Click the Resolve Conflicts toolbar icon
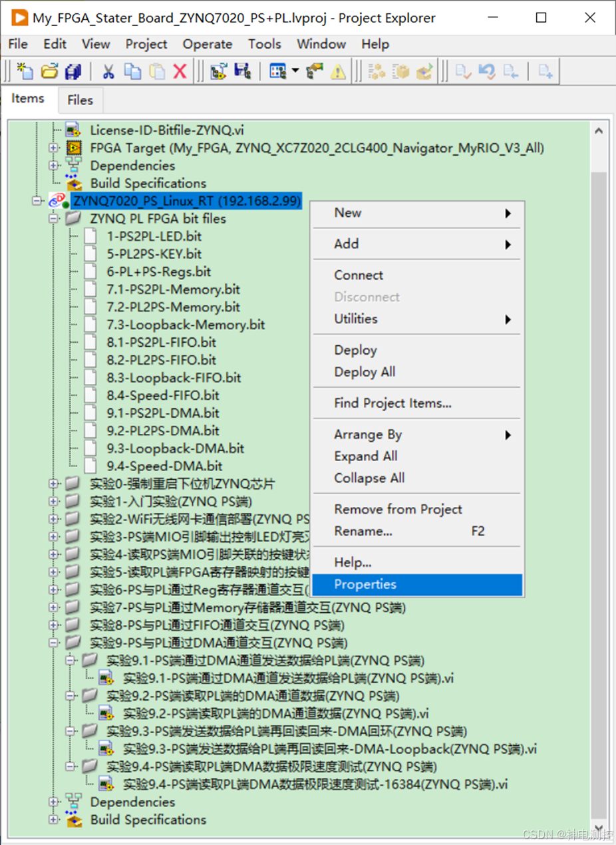This screenshot has height=845, width=616. (x=314, y=71)
